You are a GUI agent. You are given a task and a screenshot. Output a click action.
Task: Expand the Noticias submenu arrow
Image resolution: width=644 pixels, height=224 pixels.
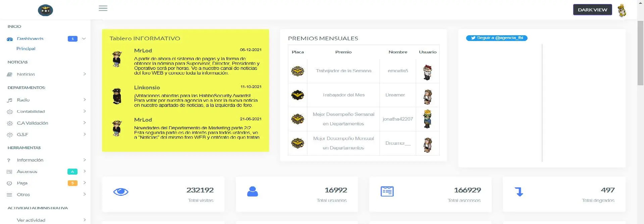point(85,74)
